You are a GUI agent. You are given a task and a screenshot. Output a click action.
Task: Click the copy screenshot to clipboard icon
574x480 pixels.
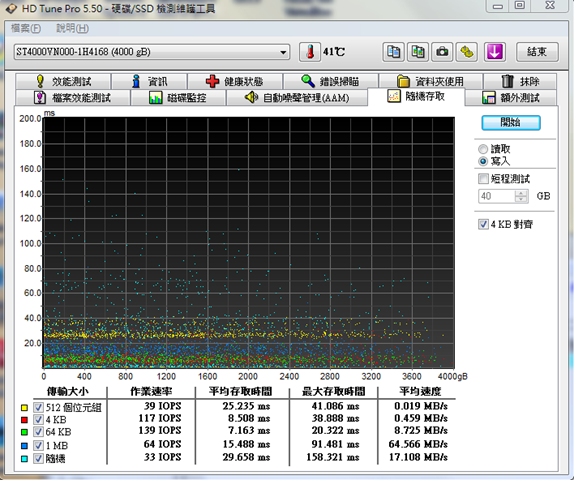click(418, 52)
